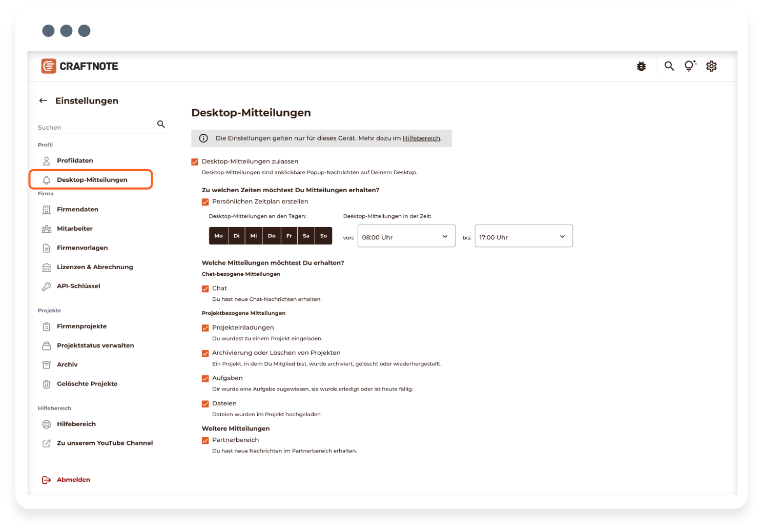
Task: Toggle the Sa weekday button
Action: point(306,236)
